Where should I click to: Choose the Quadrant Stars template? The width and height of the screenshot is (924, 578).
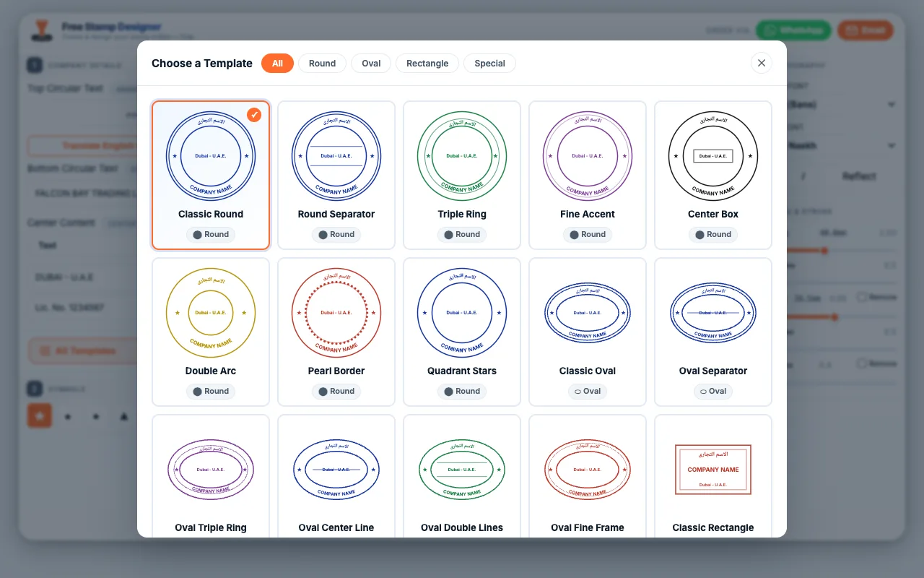462,332
